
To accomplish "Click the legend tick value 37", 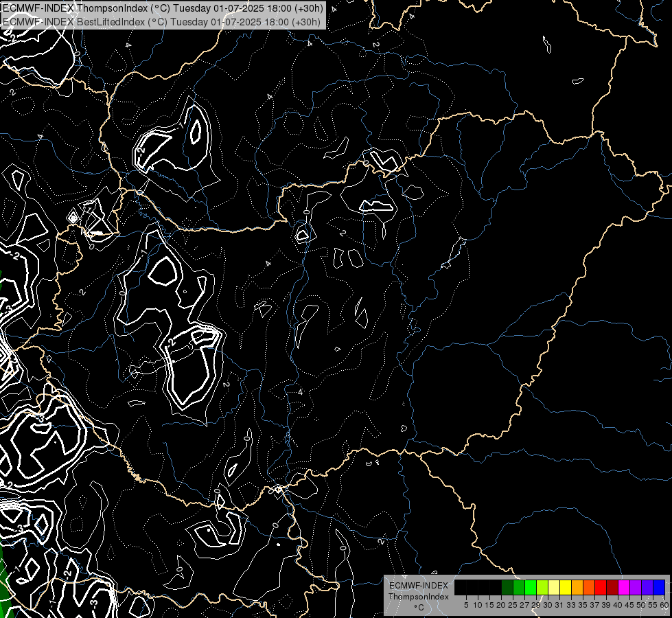I will 595,605.
